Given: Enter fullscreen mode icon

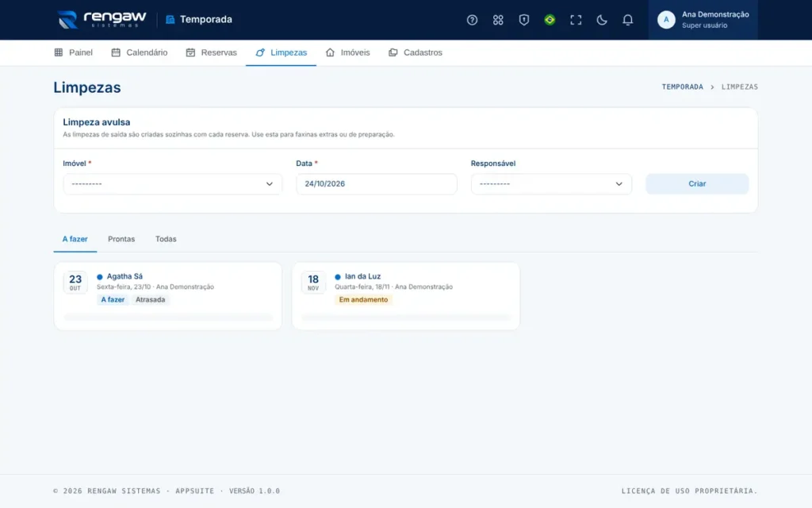Looking at the screenshot, I should pos(576,20).
